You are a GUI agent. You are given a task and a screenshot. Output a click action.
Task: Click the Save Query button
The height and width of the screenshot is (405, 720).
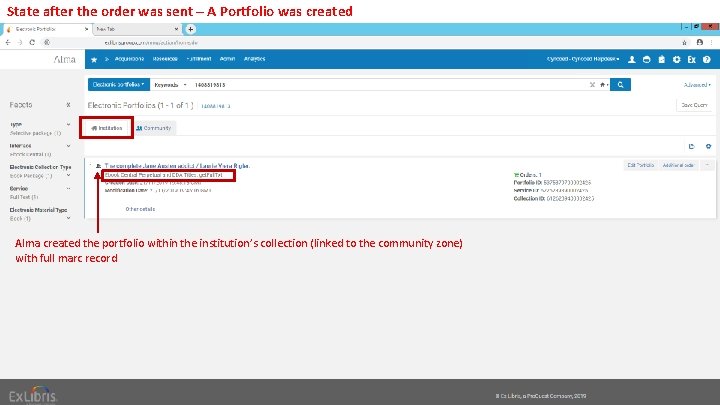tap(694, 105)
